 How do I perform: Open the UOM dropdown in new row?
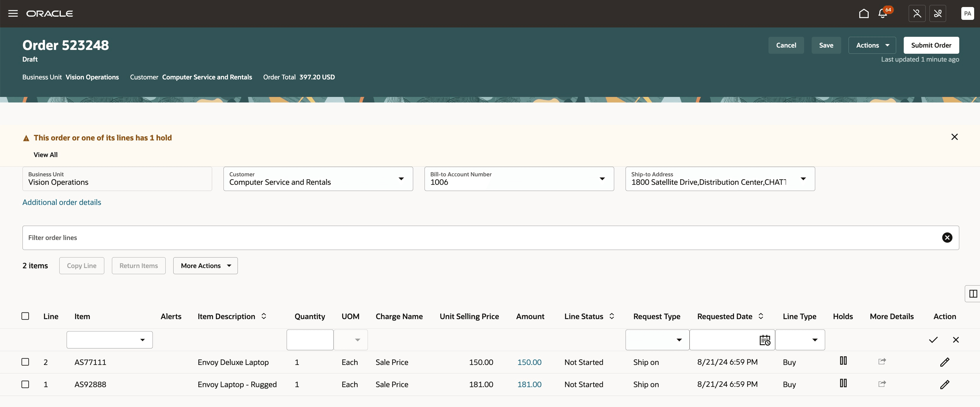357,340
